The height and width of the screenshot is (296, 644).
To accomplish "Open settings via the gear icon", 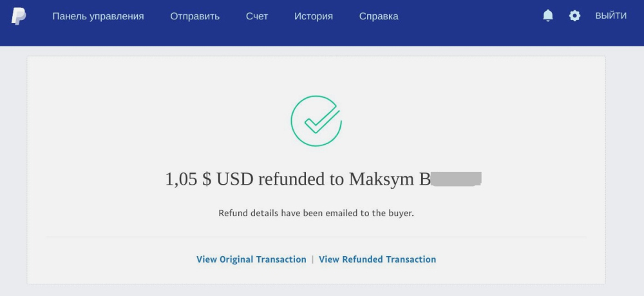I will pos(574,15).
